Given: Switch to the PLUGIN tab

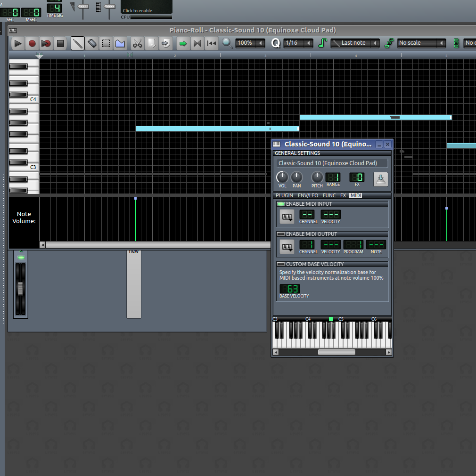Looking at the screenshot, I should click(284, 195).
